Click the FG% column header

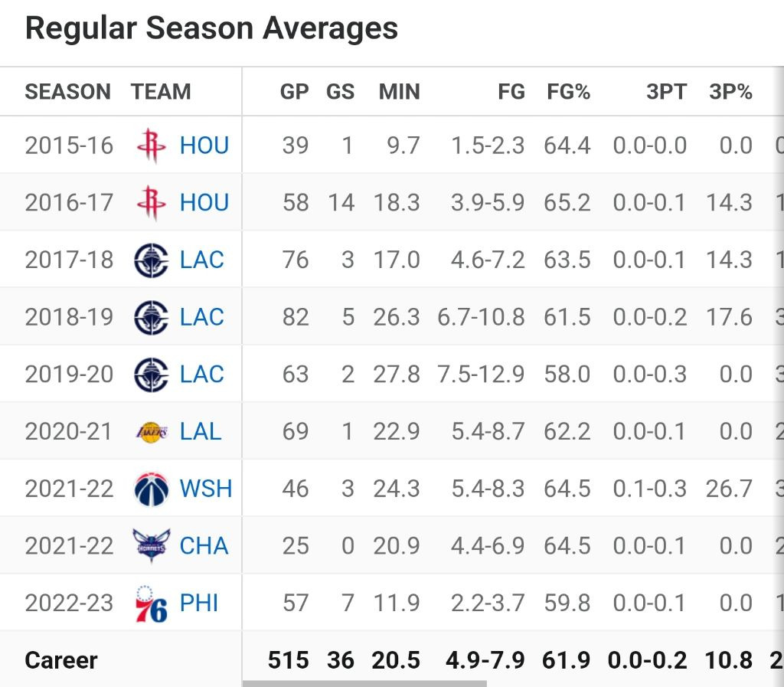click(x=568, y=92)
